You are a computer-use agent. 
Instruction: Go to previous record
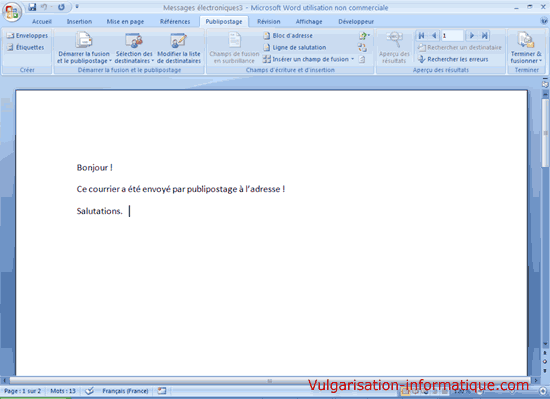[x=434, y=35]
